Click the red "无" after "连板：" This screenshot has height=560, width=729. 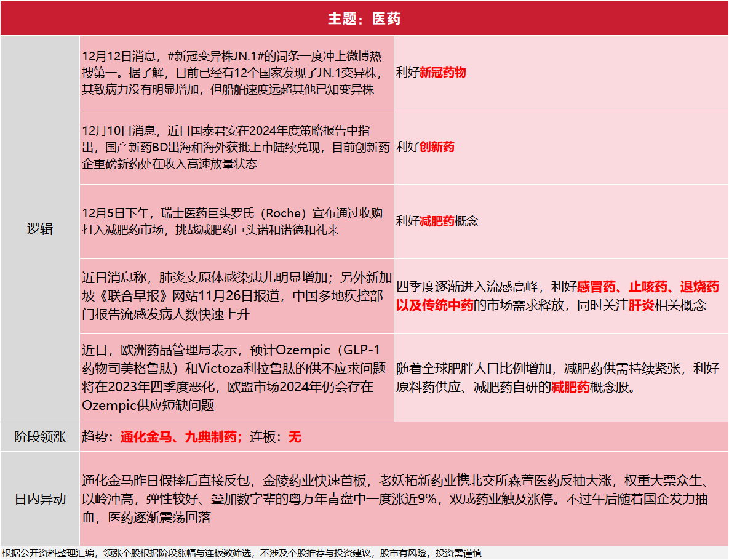[x=295, y=437]
